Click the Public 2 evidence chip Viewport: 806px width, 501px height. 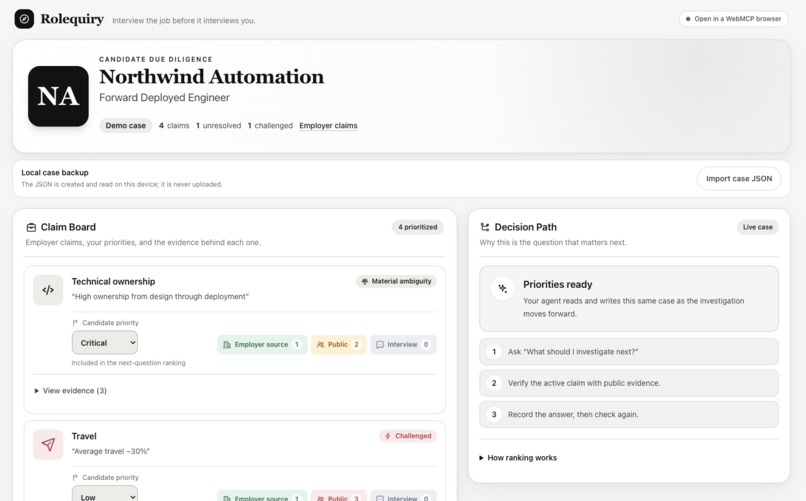(x=339, y=344)
